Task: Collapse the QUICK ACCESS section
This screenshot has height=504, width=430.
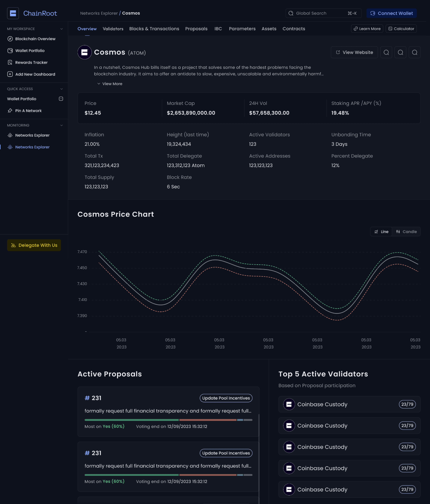Action: tap(61, 89)
